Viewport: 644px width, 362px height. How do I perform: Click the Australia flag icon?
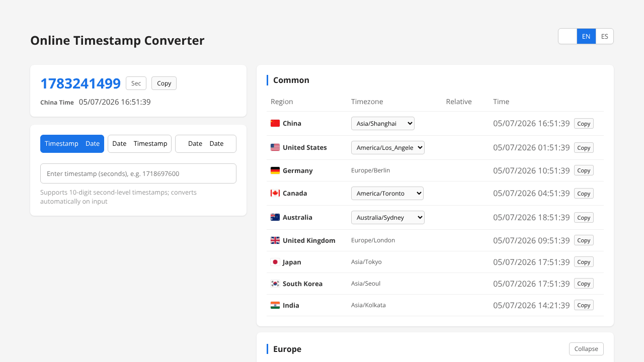(275, 217)
